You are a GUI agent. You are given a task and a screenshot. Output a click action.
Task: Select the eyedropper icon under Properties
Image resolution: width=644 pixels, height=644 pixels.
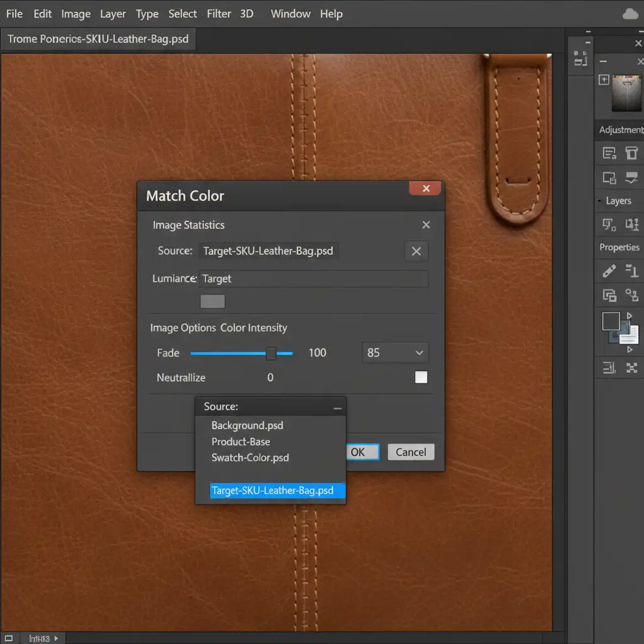coord(609,271)
